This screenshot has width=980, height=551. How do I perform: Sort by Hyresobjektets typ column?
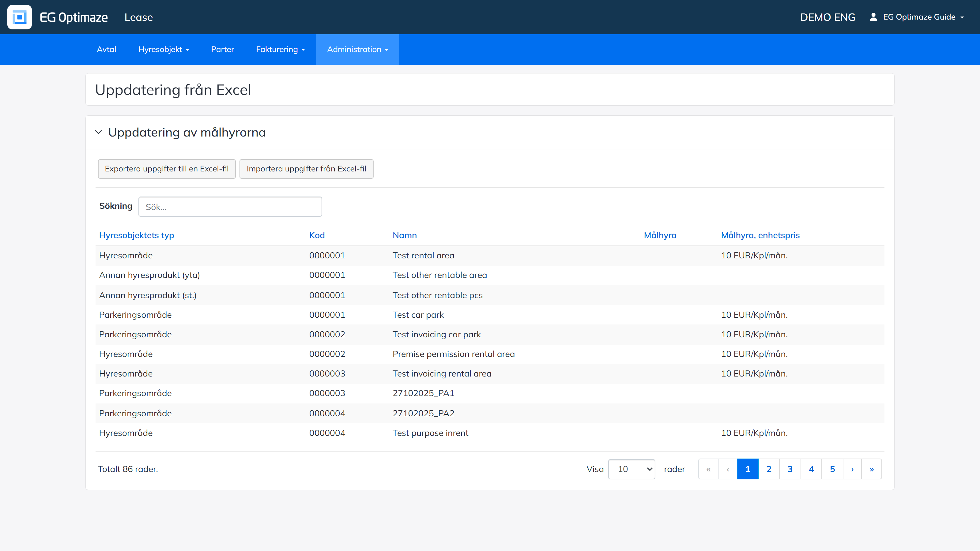(137, 235)
